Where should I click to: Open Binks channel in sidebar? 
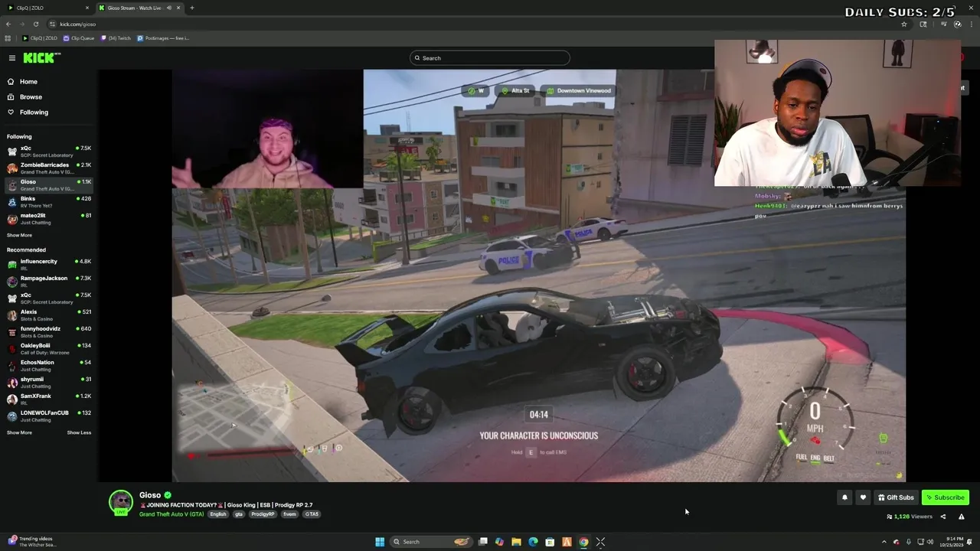[x=49, y=202]
